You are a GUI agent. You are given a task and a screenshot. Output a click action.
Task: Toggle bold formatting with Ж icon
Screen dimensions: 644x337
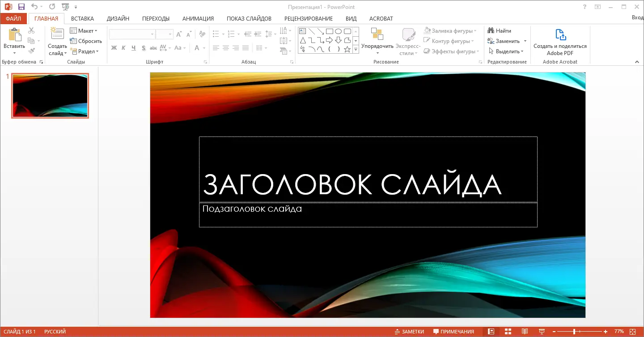click(x=114, y=47)
